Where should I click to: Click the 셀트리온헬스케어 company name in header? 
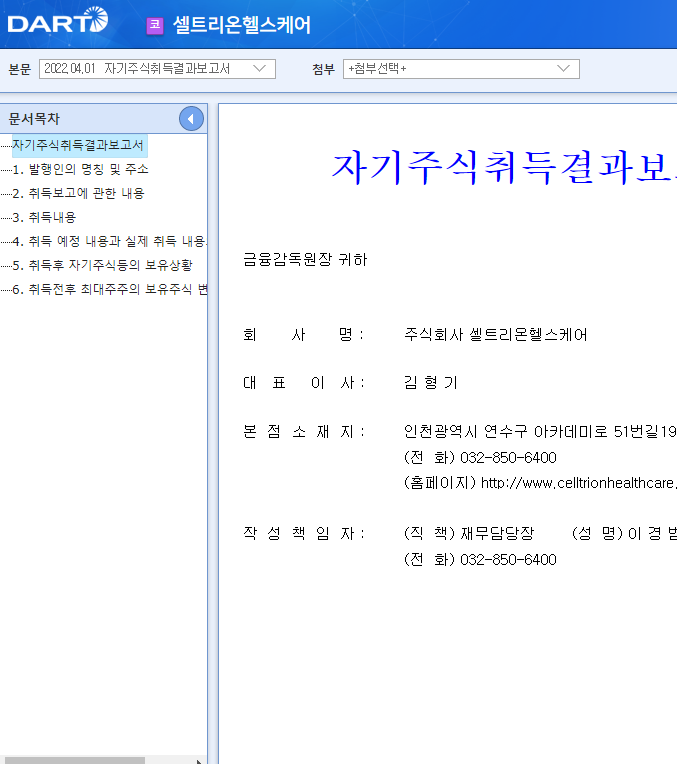tap(242, 25)
